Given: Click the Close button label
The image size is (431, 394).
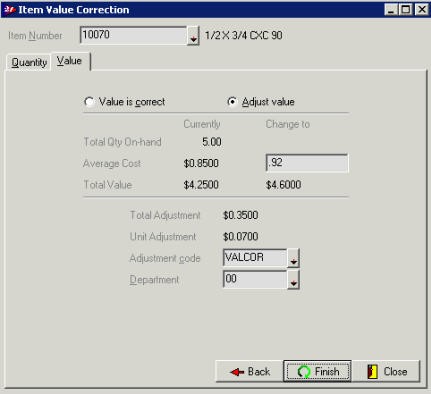Looking at the screenshot, I should click(x=395, y=371).
